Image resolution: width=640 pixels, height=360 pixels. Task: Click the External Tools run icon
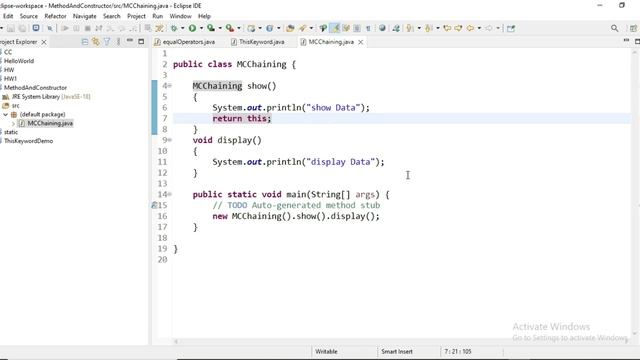[x=230, y=28]
